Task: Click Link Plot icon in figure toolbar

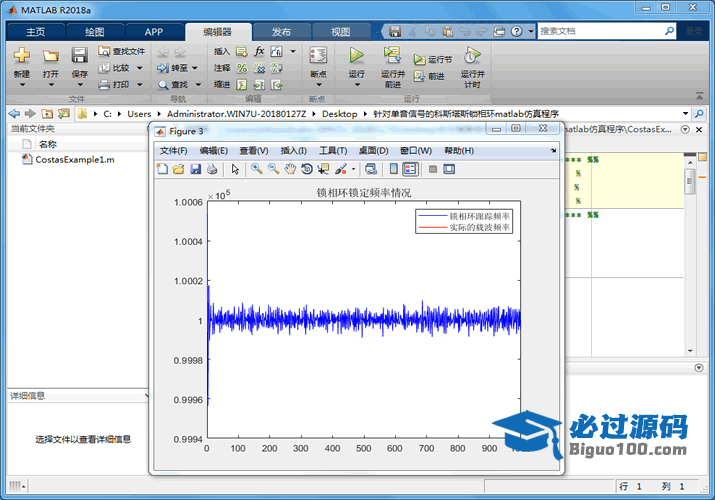Action: coord(371,169)
